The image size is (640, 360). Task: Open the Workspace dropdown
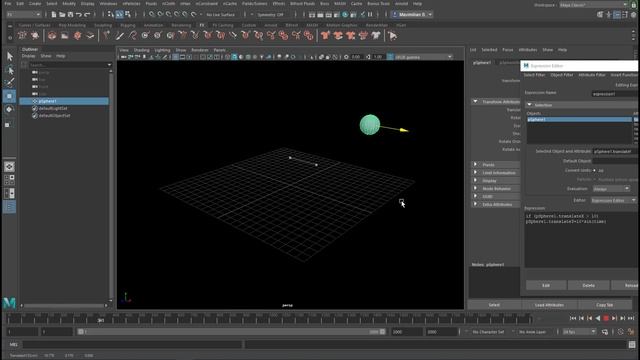(593, 4)
